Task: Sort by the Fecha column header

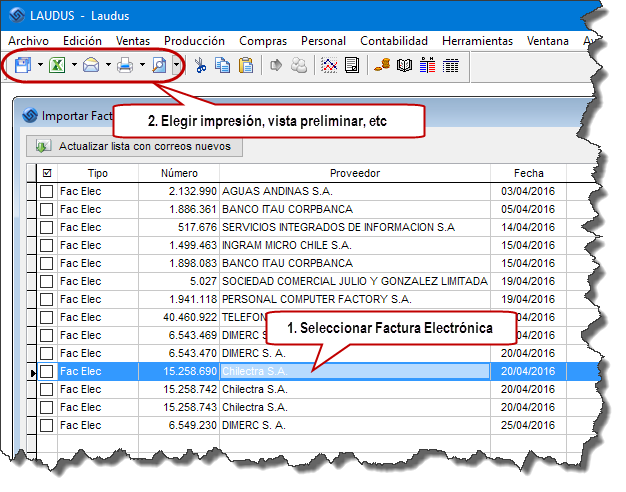Action: [529, 173]
